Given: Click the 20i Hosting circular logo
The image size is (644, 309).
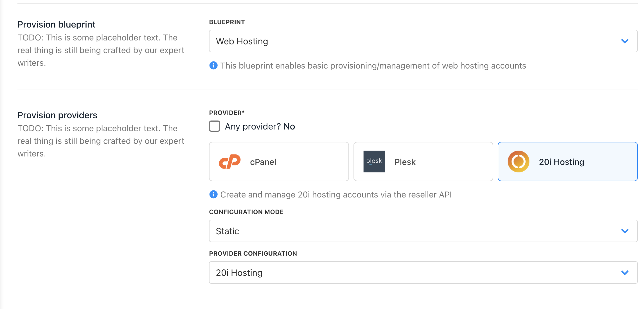Looking at the screenshot, I should point(518,162).
